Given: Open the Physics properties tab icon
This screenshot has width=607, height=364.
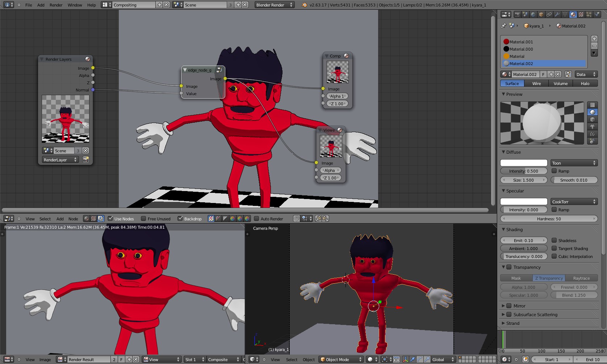Looking at the screenshot, I should coord(597,14).
